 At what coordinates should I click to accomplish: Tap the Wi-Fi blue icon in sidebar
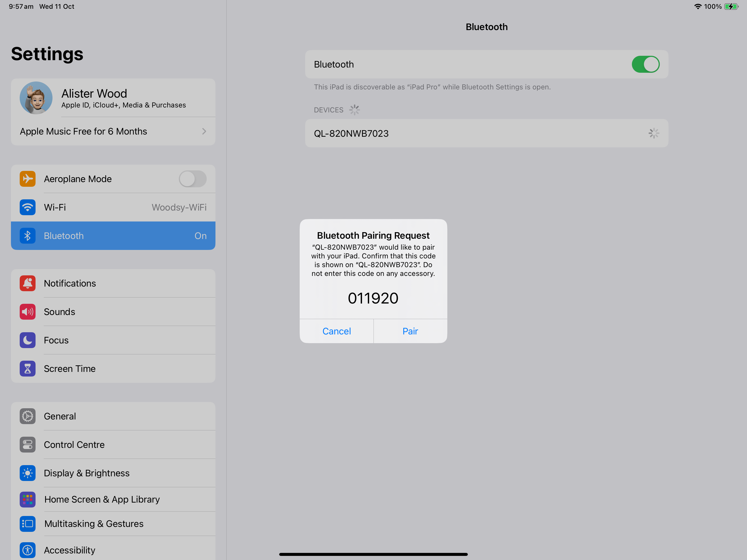(x=28, y=207)
